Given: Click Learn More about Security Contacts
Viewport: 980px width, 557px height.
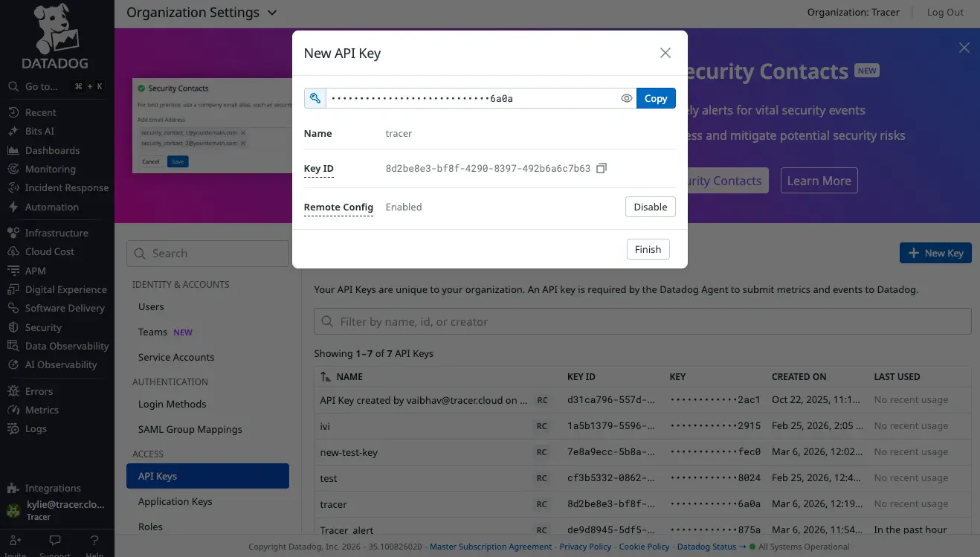Looking at the screenshot, I should [819, 180].
